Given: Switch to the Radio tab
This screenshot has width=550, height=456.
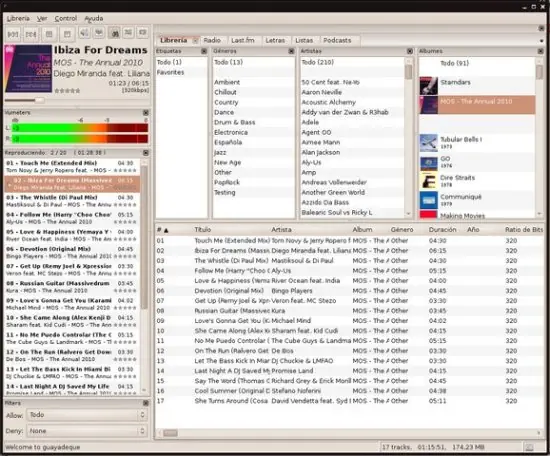Looking at the screenshot, I should click(x=212, y=40).
